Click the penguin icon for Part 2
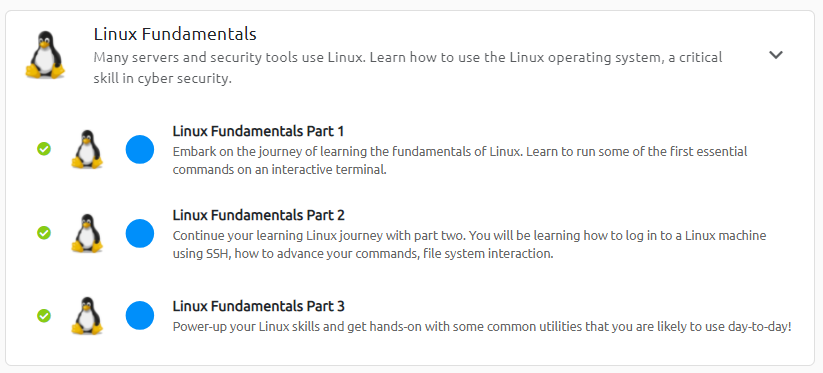This screenshot has height=373, width=823. tap(87, 233)
